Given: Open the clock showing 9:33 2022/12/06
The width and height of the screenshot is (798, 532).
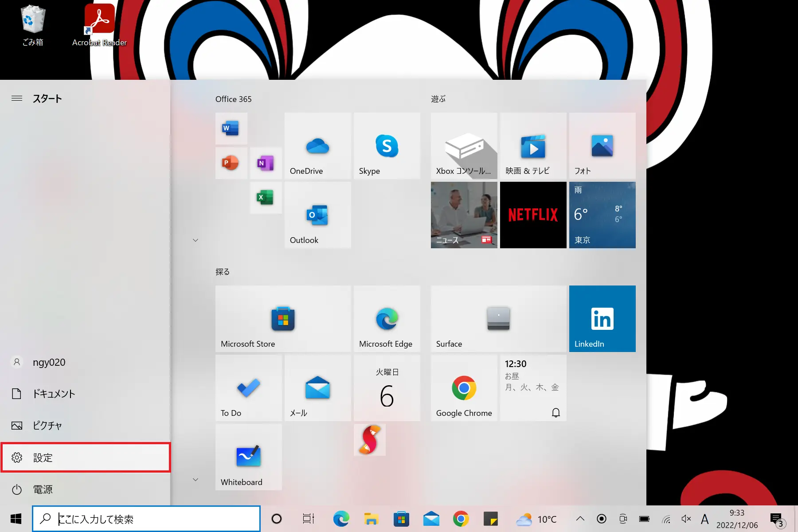Looking at the screenshot, I should 737,519.
